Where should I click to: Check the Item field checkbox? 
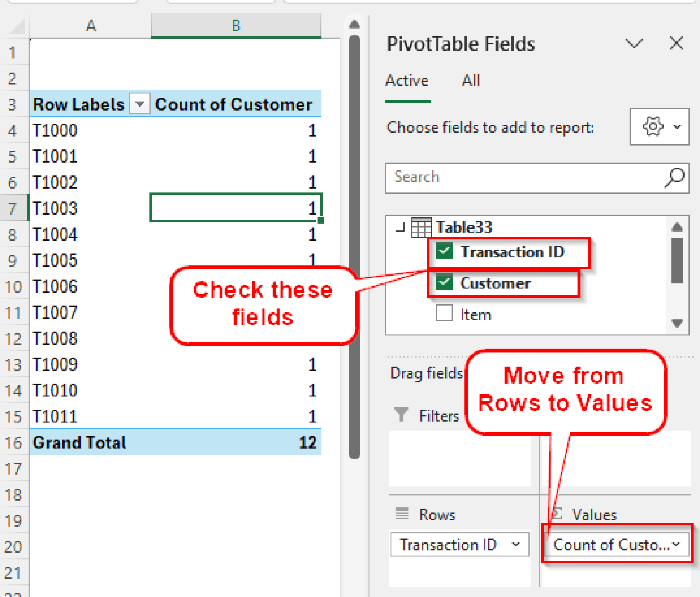(x=443, y=314)
